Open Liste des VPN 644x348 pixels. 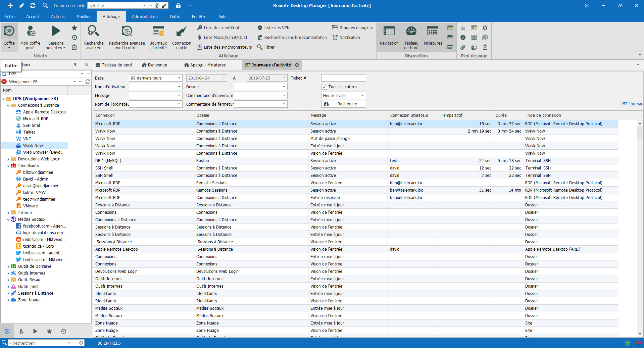(274, 28)
